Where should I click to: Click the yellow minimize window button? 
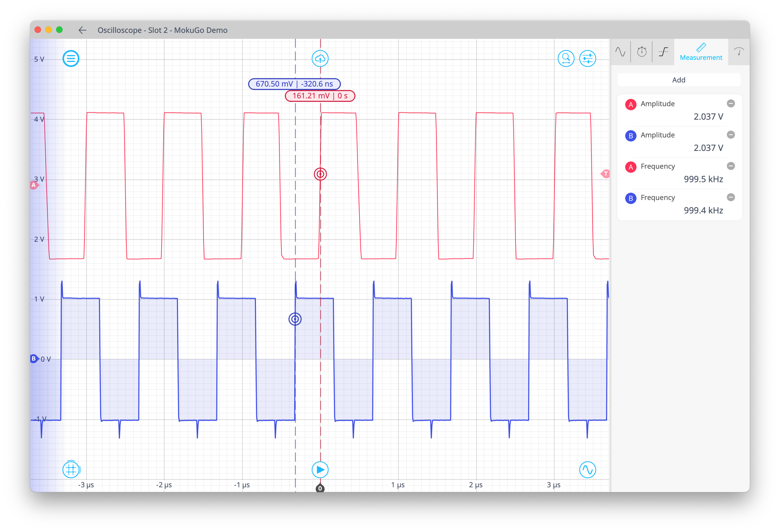pos(48,30)
